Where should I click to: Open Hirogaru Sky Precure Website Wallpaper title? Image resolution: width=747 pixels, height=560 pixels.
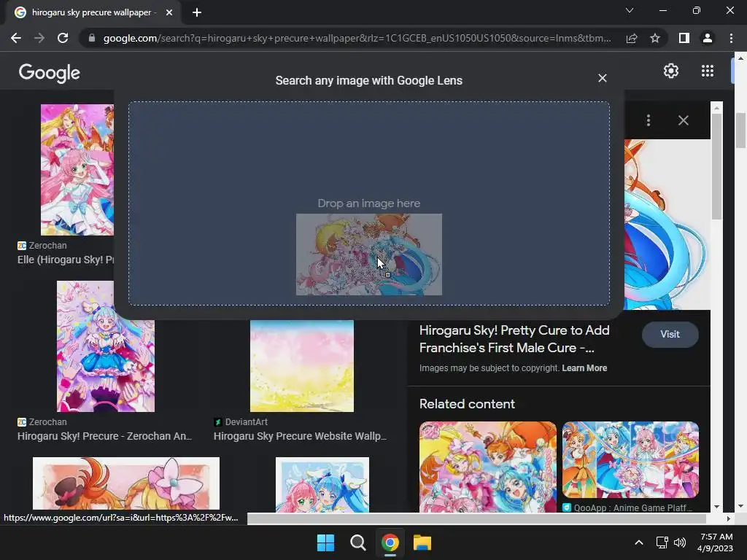pos(300,436)
